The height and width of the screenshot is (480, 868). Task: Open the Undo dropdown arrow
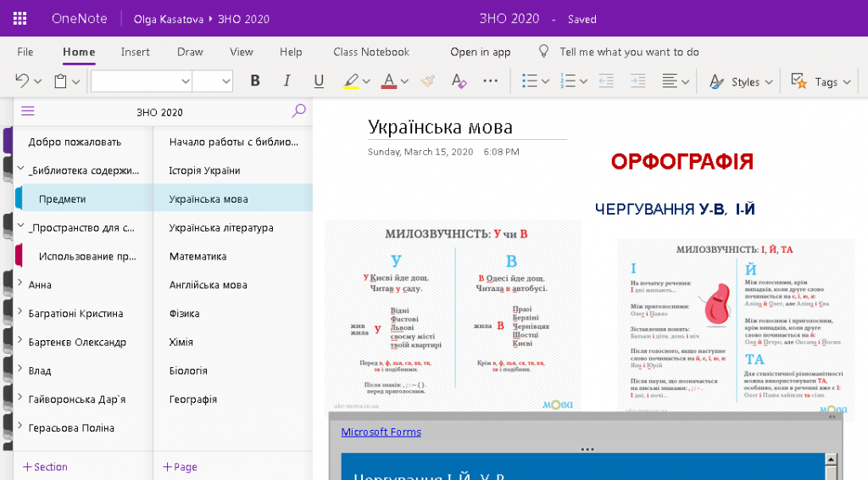[x=37, y=81]
